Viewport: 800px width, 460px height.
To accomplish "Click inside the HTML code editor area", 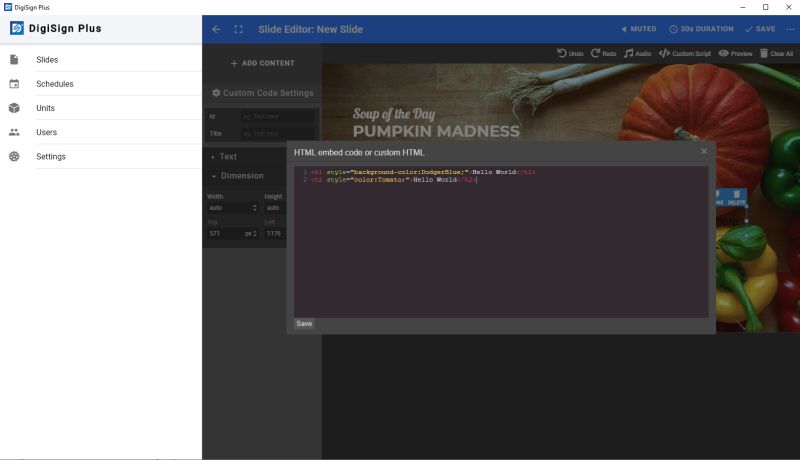I will tap(501, 242).
